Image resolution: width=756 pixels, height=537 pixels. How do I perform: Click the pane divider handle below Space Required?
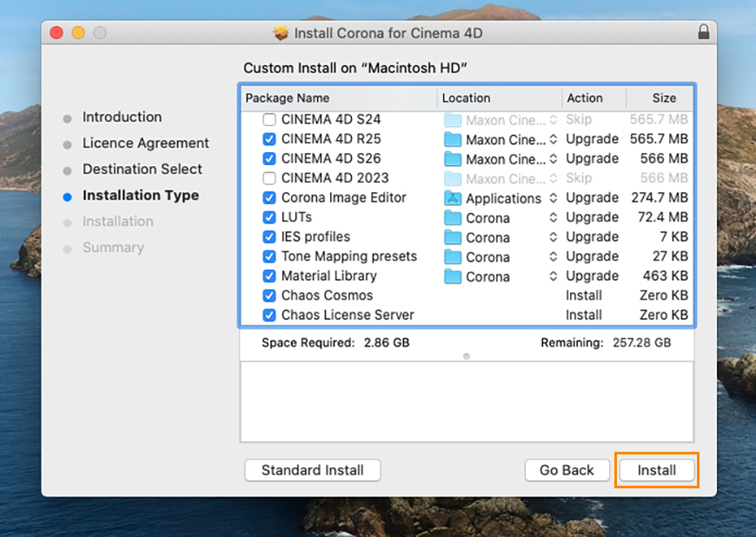[x=467, y=356]
